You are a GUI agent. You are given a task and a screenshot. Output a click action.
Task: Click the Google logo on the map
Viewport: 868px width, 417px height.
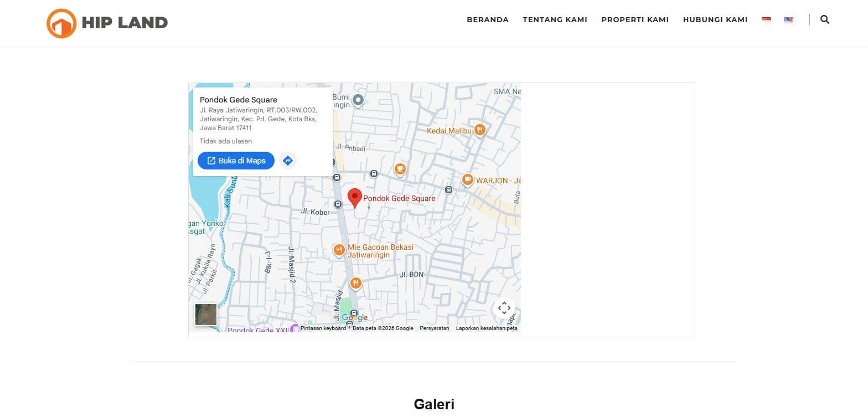coord(354,318)
